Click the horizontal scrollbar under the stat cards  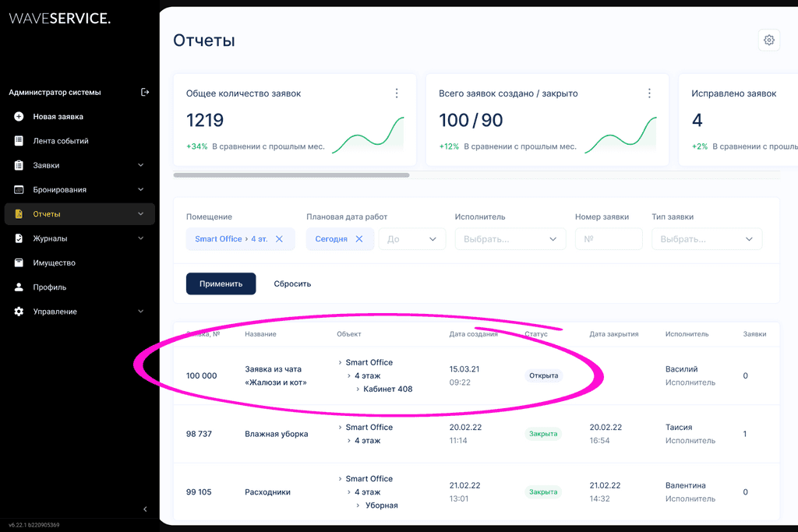coord(291,175)
